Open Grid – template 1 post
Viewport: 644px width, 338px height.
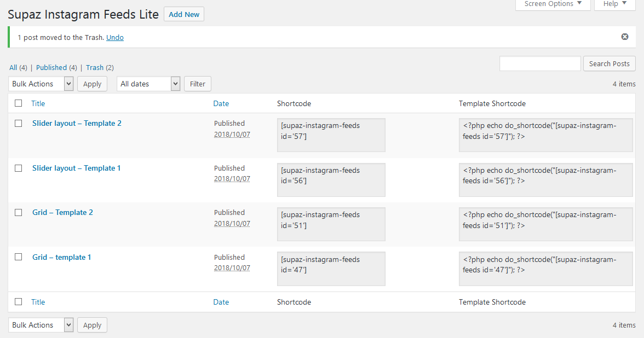tap(61, 257)
